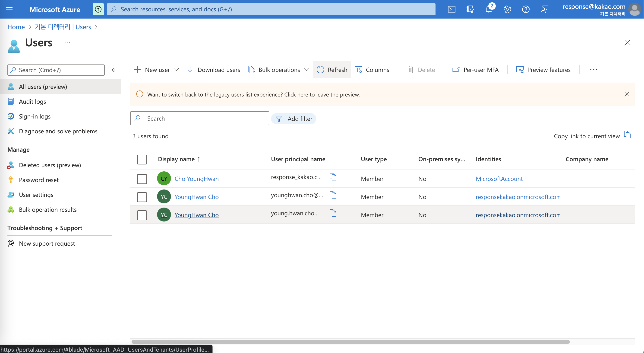The width and height of the screenshot is (644, 353).
Task: Copy principal name young.hwan.cho...
Action: 333,213
